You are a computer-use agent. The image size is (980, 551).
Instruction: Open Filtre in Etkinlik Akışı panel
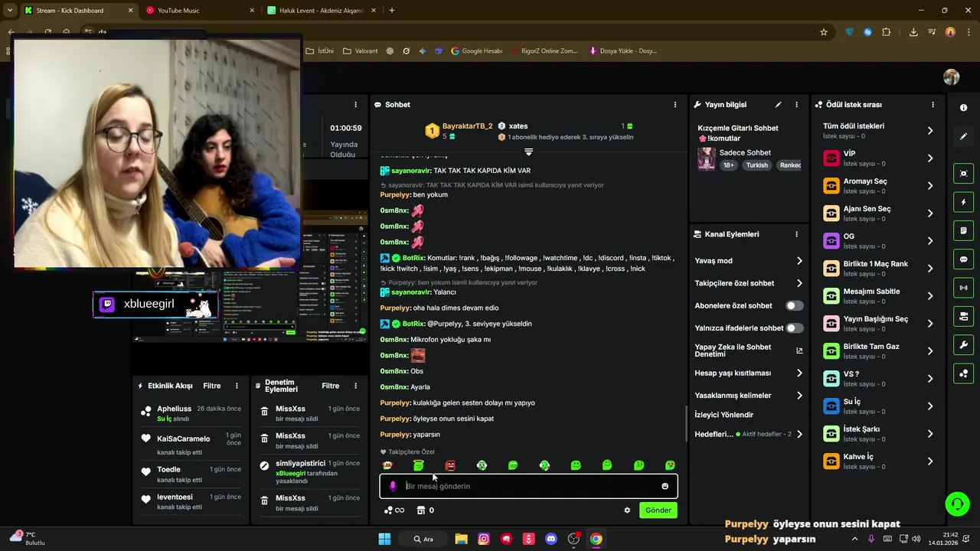click(212, 386)
